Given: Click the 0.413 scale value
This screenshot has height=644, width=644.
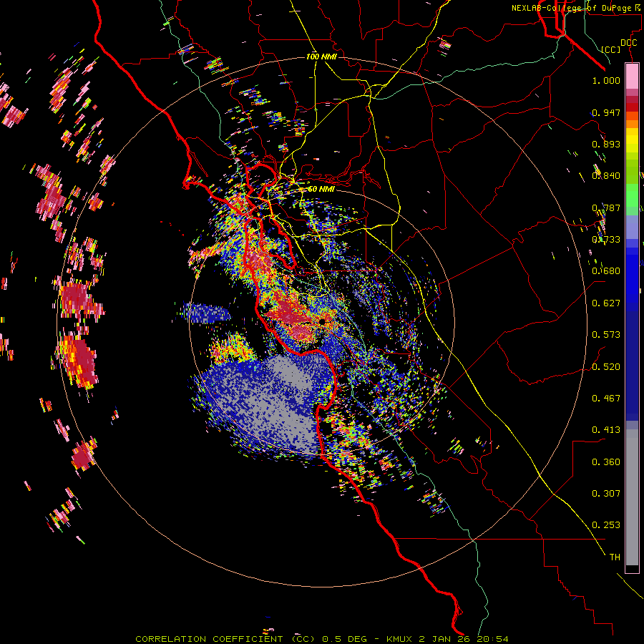Looking at the screenshot, I should pyautogui.click(x=606, y=430).
